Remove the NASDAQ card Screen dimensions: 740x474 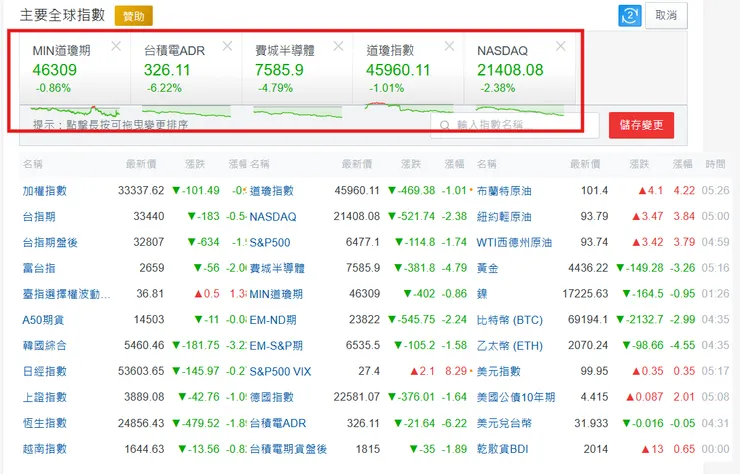tap(561, 46)
